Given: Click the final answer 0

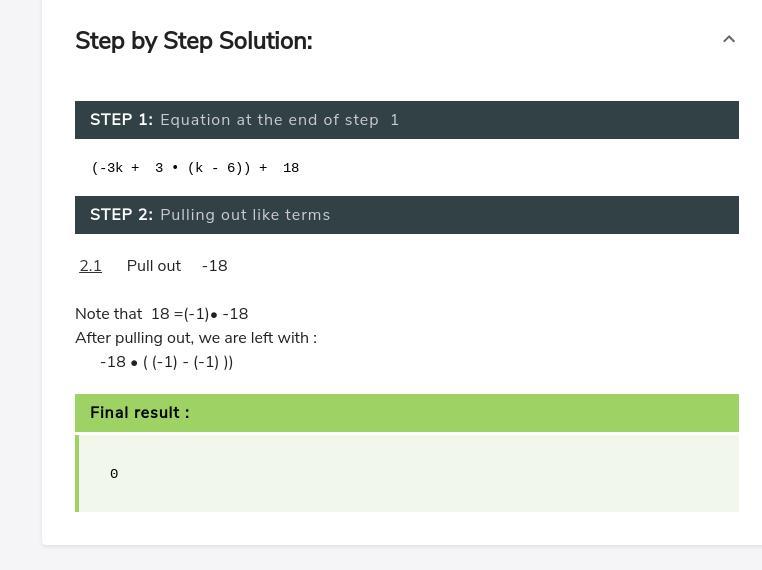Looking at the screenshot, I should click(x=114, y=474).
